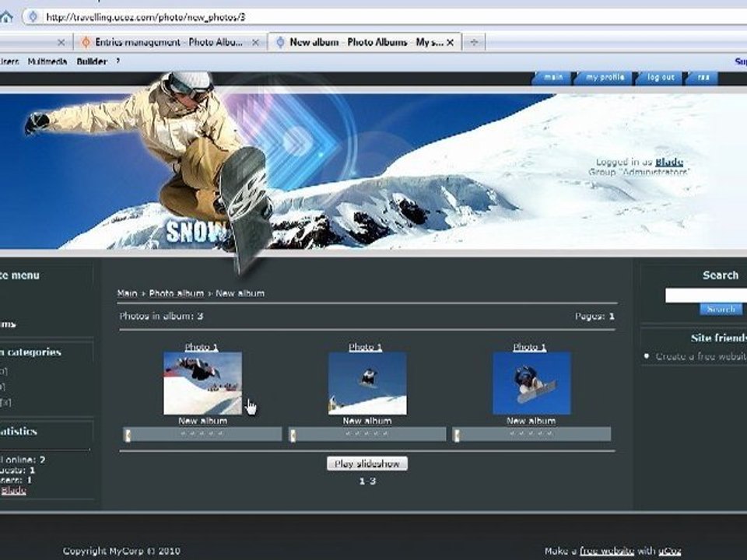Open the halfpipe snowboarder thumbnail
The width and height of the screenshot is (747, 560).
coord(202,383)
